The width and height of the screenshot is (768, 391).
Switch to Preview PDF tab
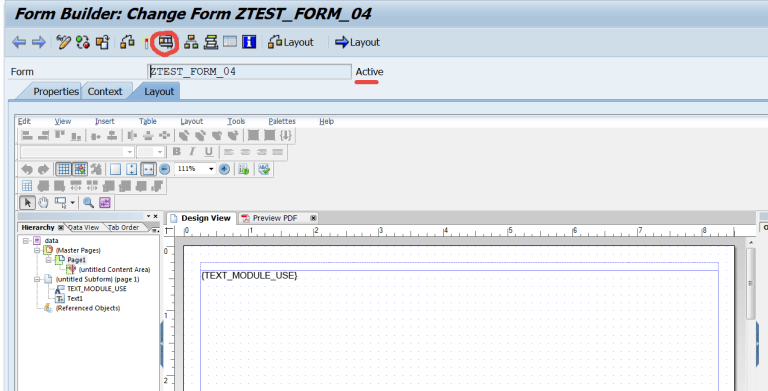click(x=275, y=218)
